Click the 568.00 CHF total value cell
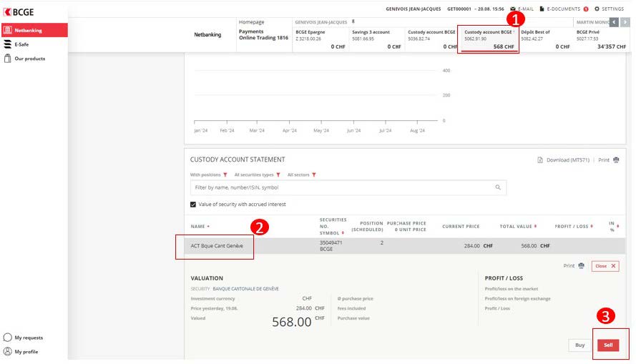 coord(535,245)
